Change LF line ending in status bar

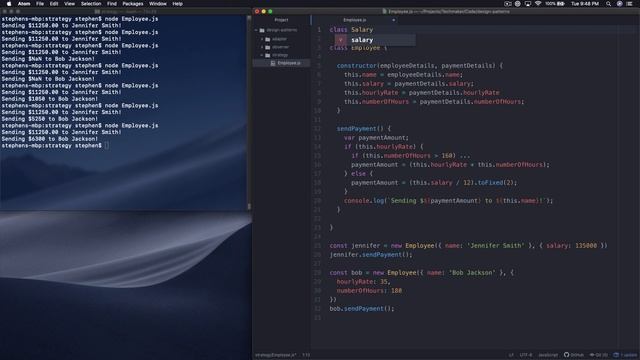click(511, 355)
